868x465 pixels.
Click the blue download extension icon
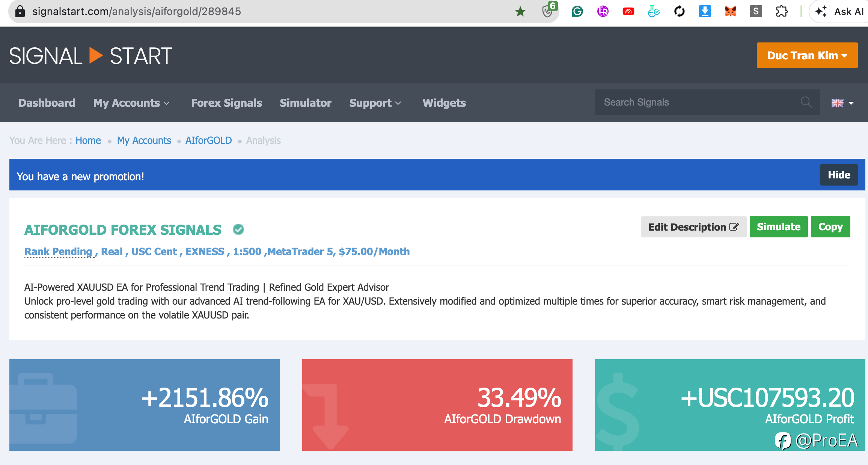pyautogui.click(x=705, y=12)
